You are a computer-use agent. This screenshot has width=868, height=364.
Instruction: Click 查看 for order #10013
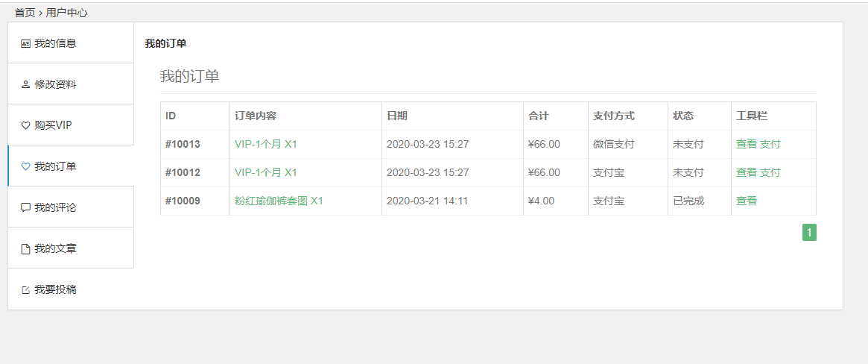tap(746, 144)
